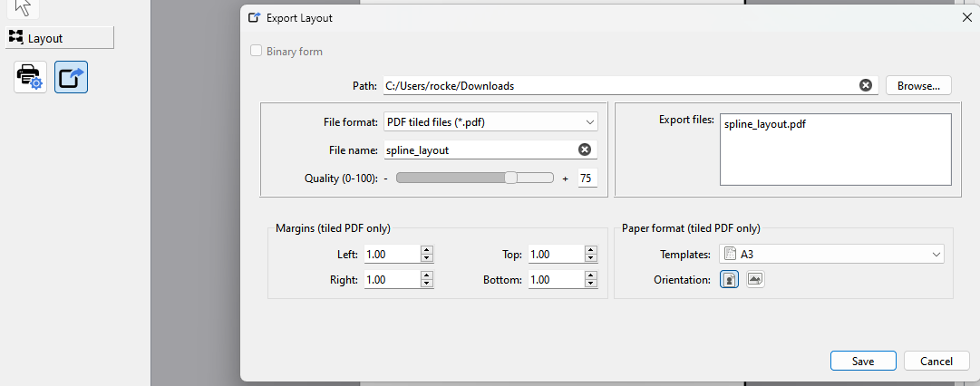
Task: Clear the Path field with X icon
Action: pos(866,85)
